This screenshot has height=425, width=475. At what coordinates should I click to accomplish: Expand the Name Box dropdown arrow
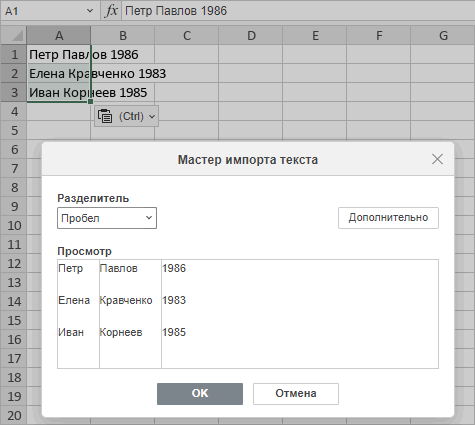(90, 11)
